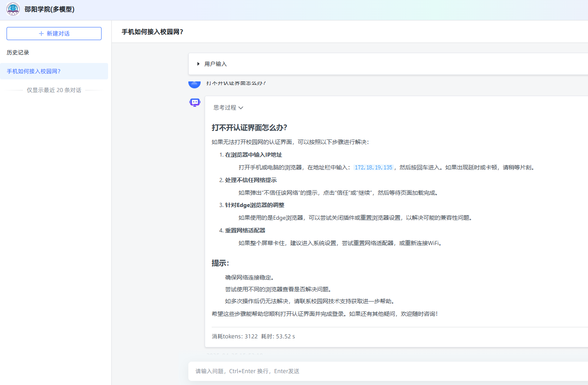Image resolution: width=588 pixels, height=385 pixels.
Task: Select step 处理不信任网络提示
Action: pyautogui.click(x=251, y=180)
